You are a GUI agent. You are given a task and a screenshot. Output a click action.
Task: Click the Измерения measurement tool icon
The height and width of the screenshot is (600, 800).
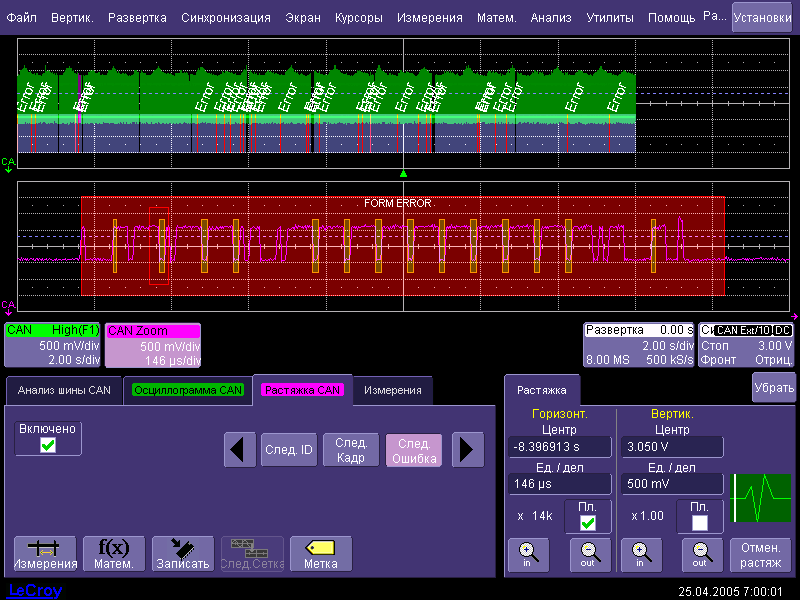point(44,554)
